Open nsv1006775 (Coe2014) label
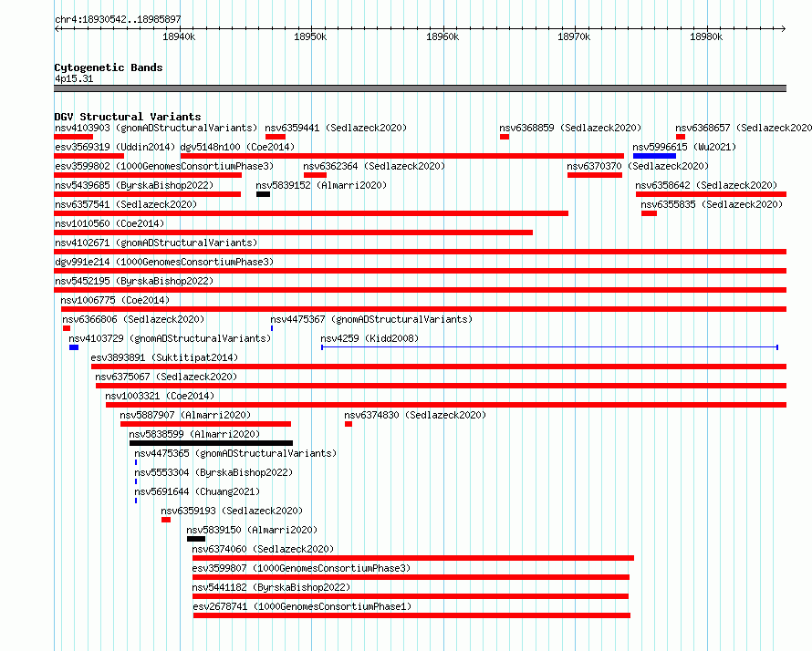The width and height of the screenshot is (812, 651). [x=115, y=300]
